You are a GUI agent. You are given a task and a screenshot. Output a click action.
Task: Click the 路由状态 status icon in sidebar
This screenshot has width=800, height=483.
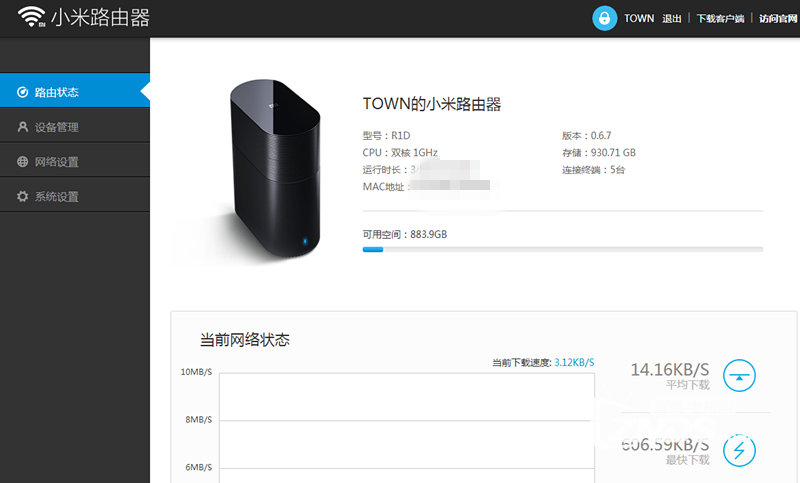click(22, 92)
